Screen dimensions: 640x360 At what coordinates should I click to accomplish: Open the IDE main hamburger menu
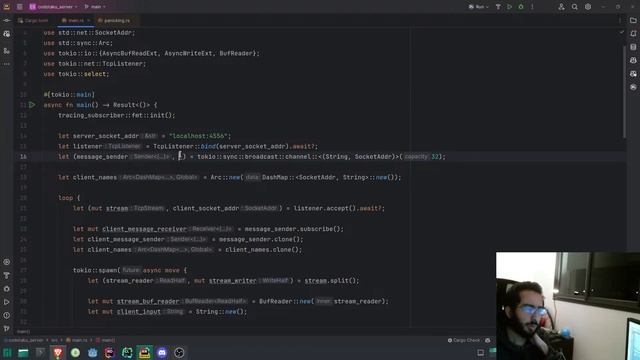pyautogui.click(x=20, y=7)
